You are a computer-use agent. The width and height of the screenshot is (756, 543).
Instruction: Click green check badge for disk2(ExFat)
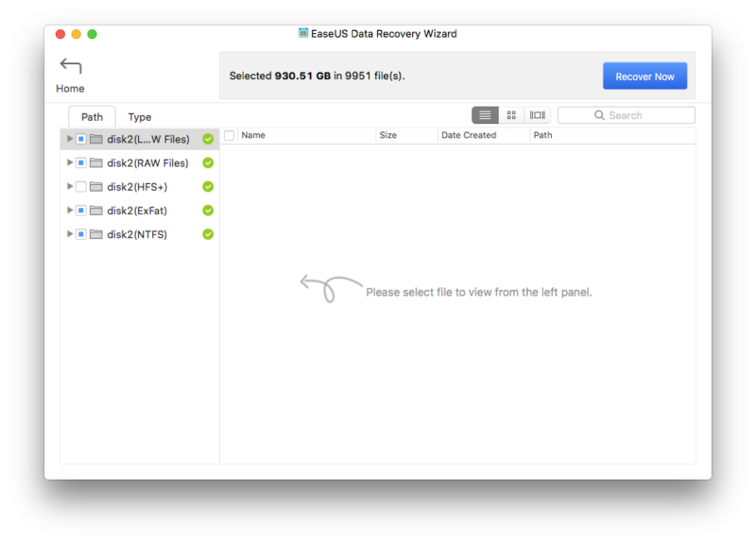click(208, 211)
